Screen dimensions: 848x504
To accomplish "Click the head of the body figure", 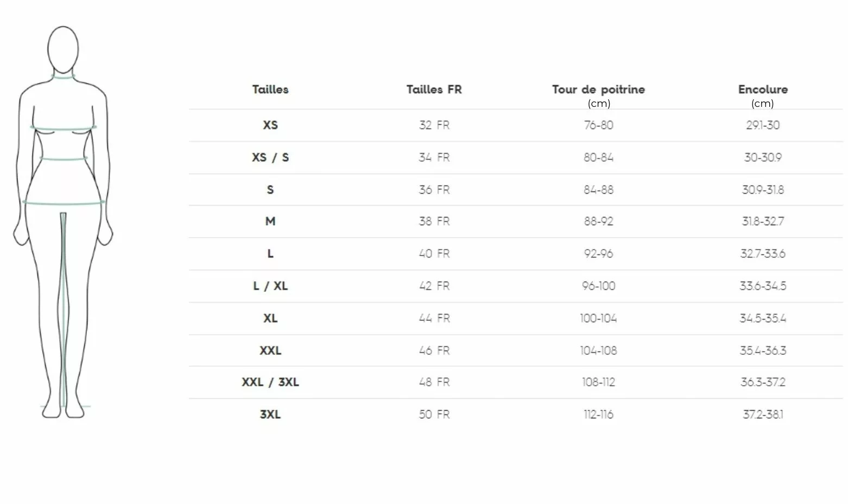I will [63, 49].
